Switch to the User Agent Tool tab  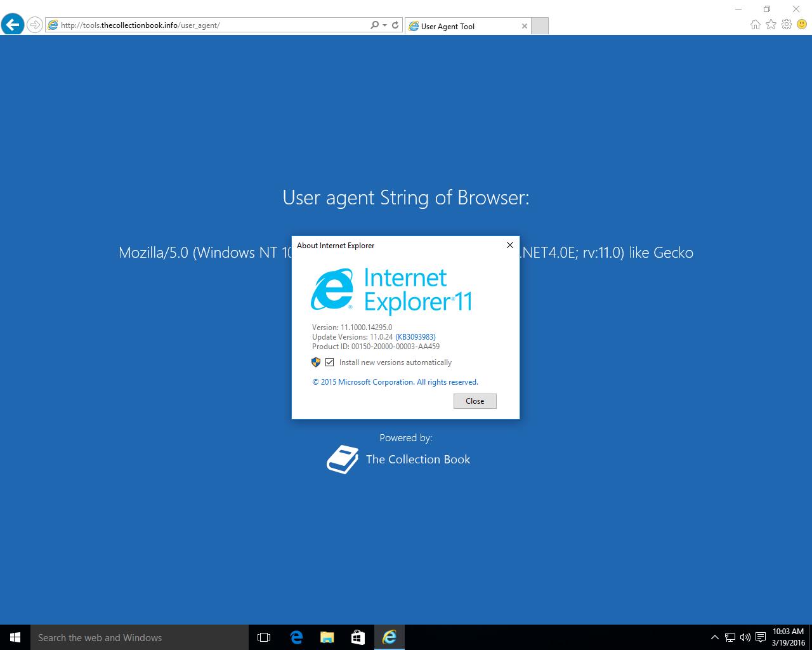coord(468,26)
